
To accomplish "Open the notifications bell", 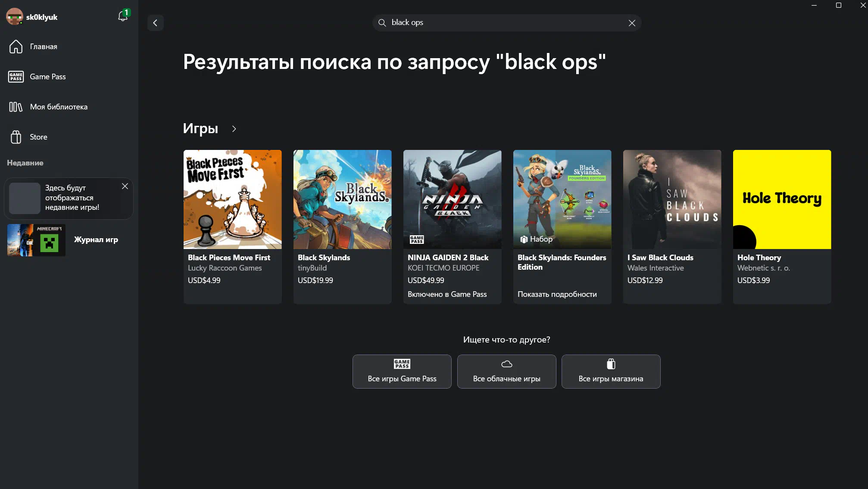I will 123,16.
